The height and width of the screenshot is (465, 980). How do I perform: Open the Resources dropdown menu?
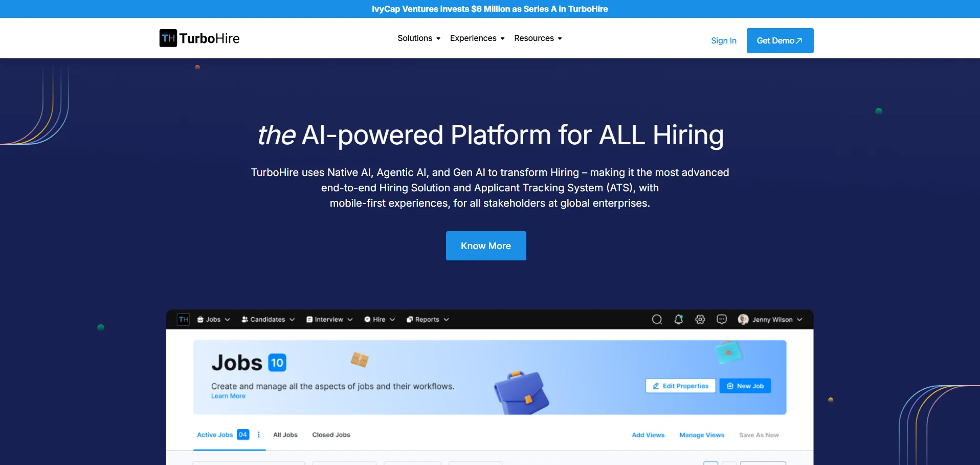tap(538, 38)
